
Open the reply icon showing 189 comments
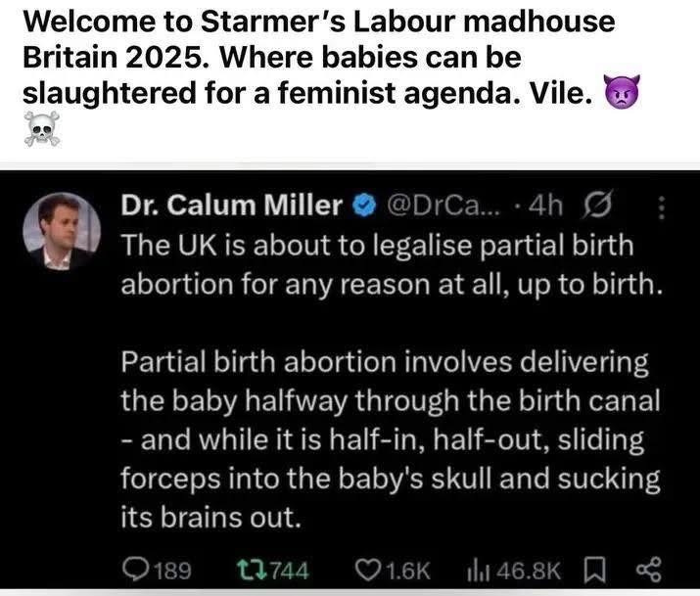click(x=137, y=571)
